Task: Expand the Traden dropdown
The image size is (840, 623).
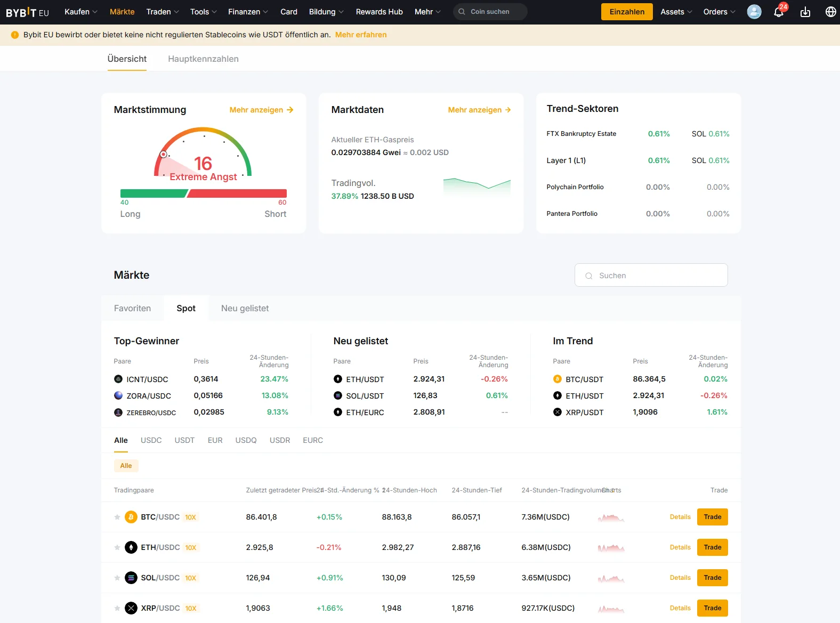Action: 163,12
